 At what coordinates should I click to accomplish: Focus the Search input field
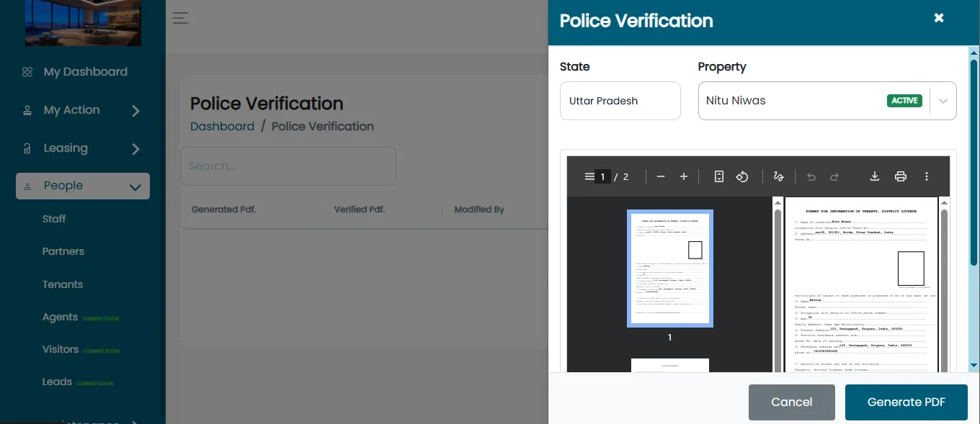point(288,166)
